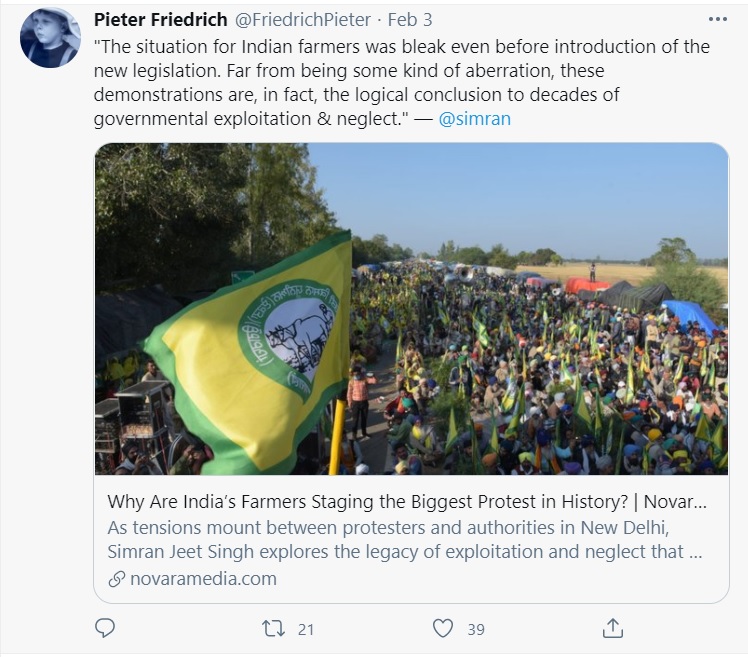Open the @FriedrichPieter handle link
Image resolution: width=748 pixels, height=657 pixels.
[x=302, y=21]
